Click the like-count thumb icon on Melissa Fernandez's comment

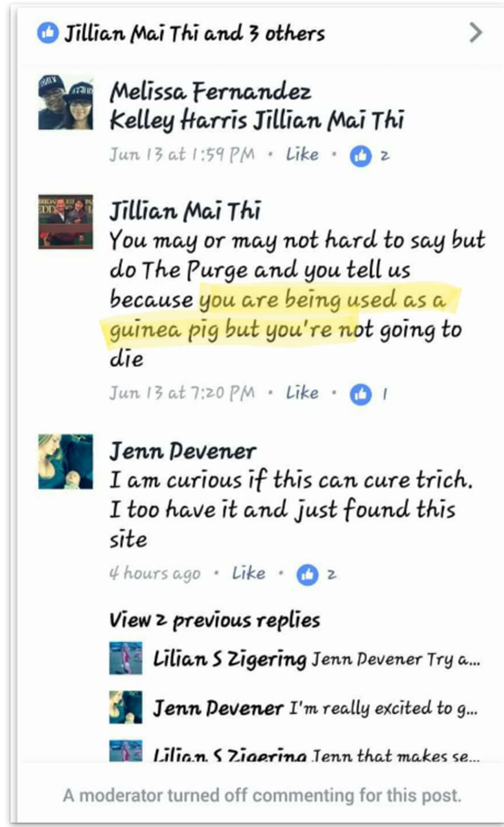coord(361,156)
